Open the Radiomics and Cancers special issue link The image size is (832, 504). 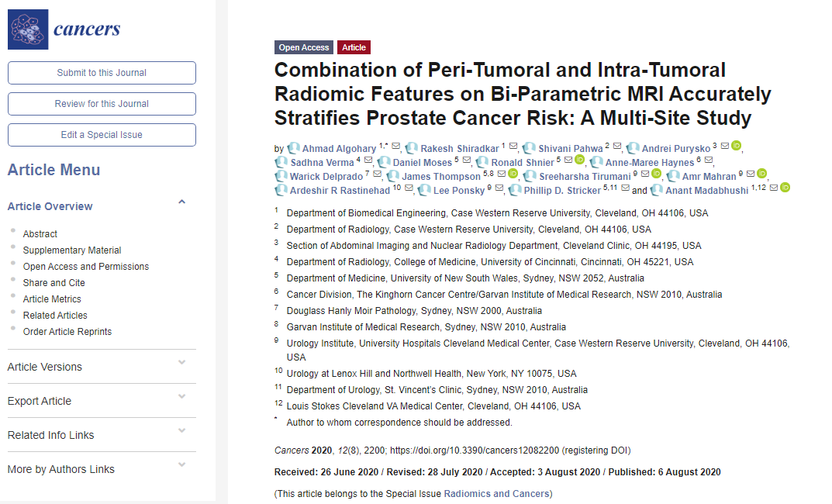coord(496,493)
